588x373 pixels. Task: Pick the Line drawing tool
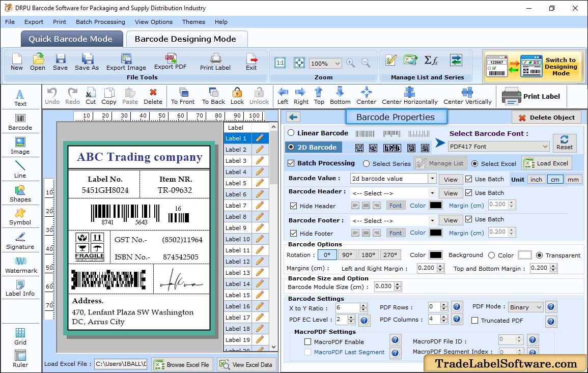coord(20,169)
